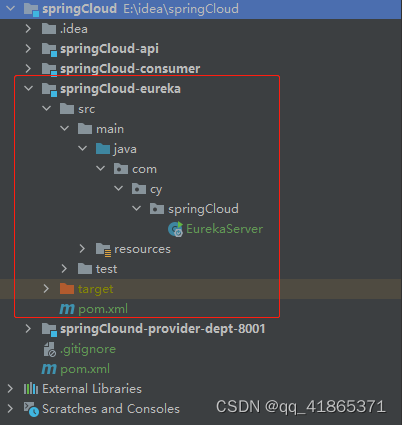Select the .idea folder label
Image resolution: width=402 pixels, height=425 pixels.
coord(74,29)
